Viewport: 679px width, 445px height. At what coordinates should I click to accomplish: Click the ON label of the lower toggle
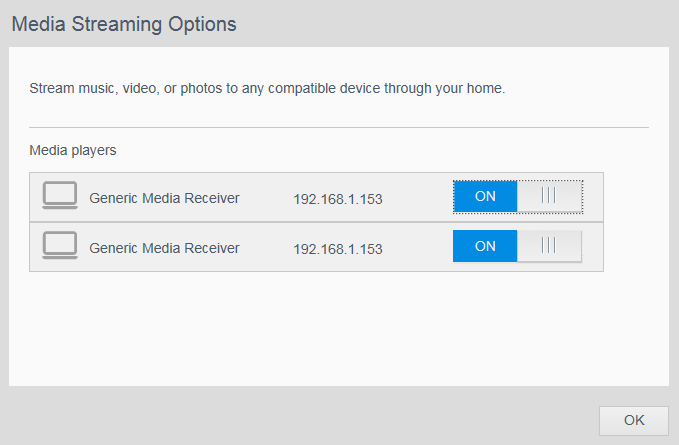pos(485,246)
